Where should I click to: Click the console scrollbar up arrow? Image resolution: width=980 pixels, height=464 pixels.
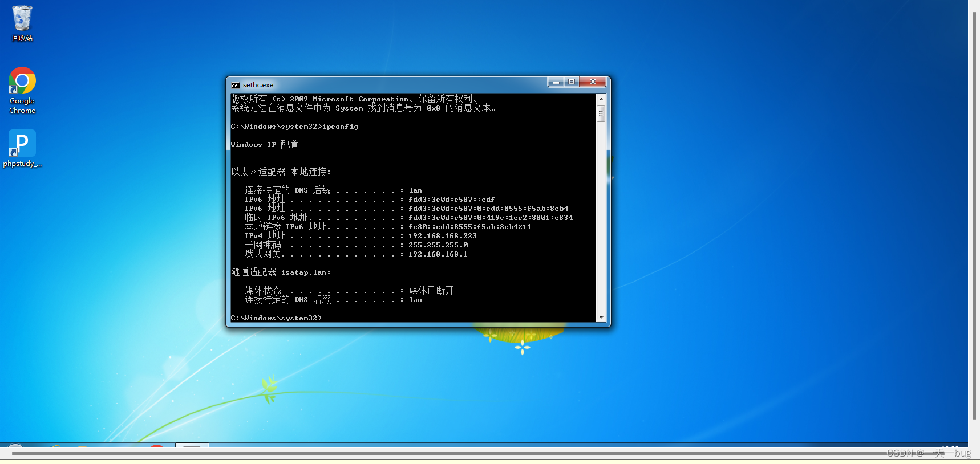(601, 99)
